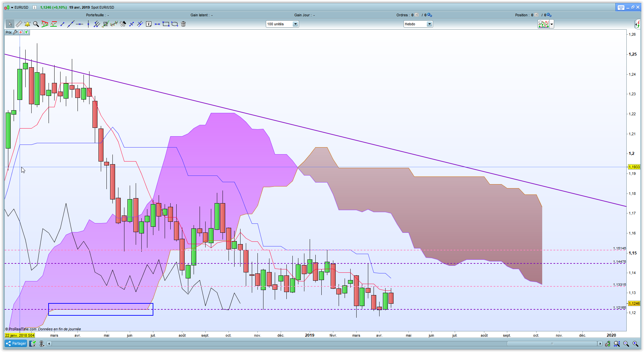Click the add indicator chart button

544,24
